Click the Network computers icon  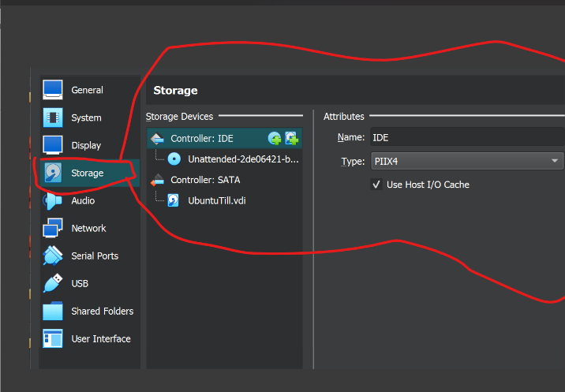[x=53, y=228]
